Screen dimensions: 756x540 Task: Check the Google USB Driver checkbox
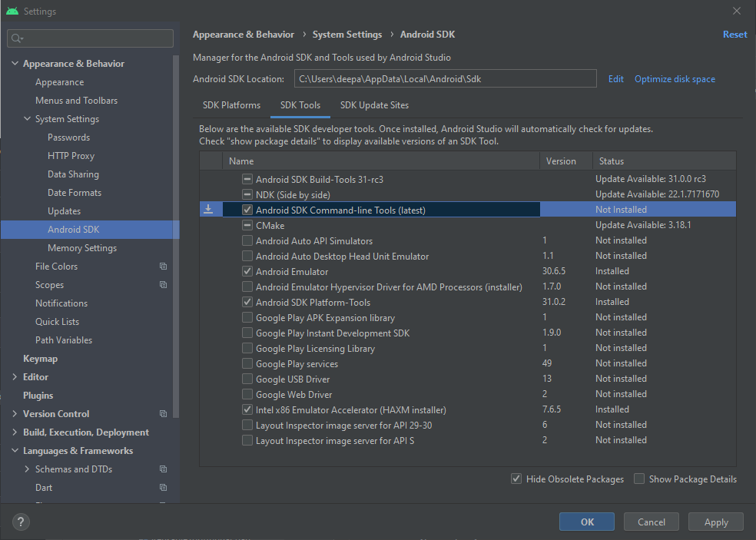pyautogui.click(x=247, y=379)
